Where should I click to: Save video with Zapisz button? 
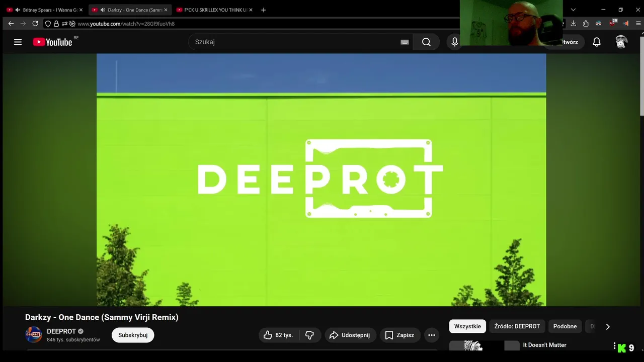(x=400, y=335)
